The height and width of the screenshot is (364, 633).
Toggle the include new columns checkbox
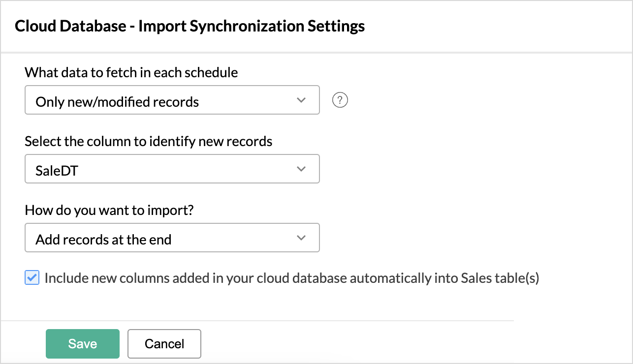pos(32,278)
